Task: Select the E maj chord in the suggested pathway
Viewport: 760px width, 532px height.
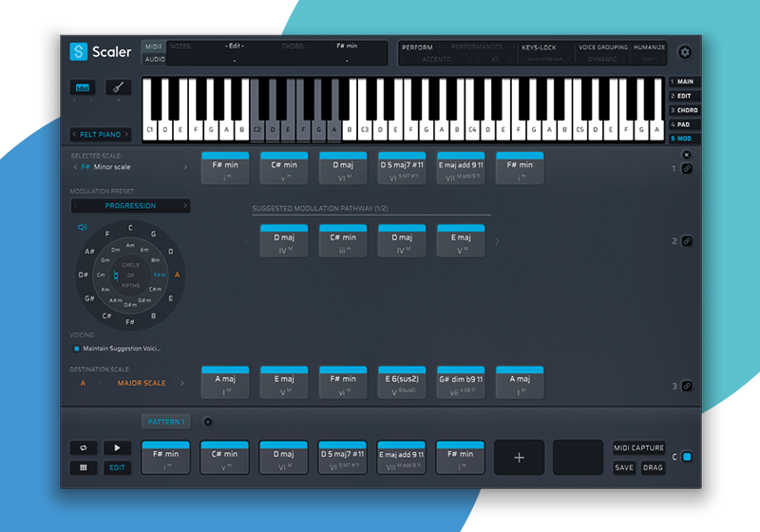Action: coord(461,240)
